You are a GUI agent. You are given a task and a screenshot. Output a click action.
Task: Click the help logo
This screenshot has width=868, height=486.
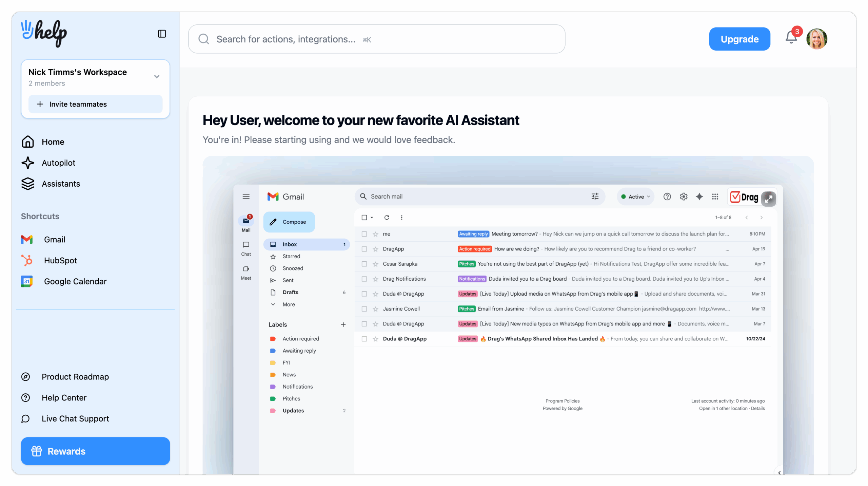point(44,33)
